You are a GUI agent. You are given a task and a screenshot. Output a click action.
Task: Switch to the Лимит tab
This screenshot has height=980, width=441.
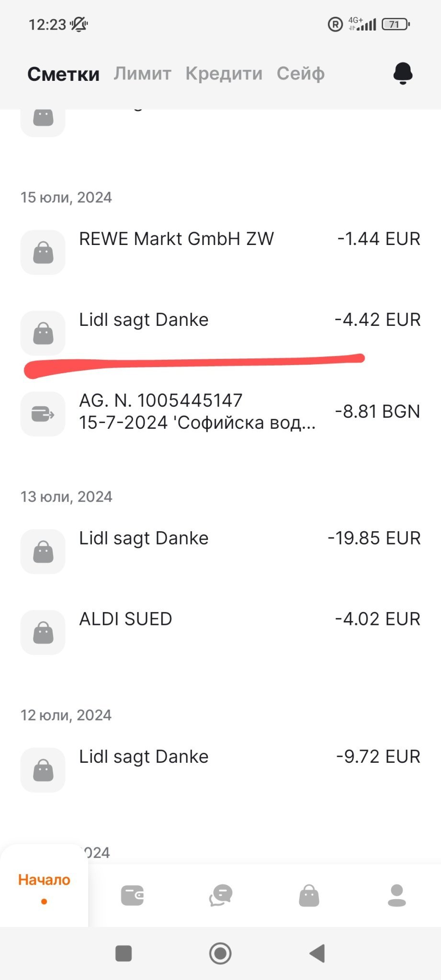coord(142,74)
